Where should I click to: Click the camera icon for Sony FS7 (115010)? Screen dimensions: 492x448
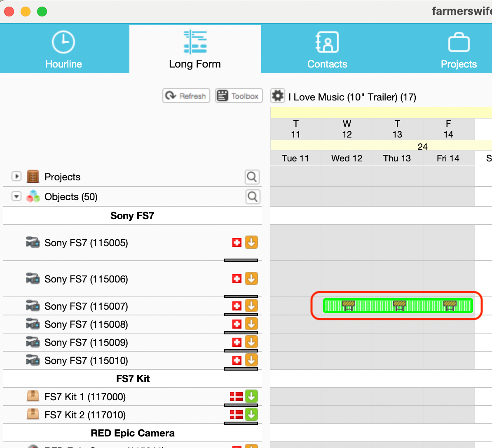click(33, 361)
